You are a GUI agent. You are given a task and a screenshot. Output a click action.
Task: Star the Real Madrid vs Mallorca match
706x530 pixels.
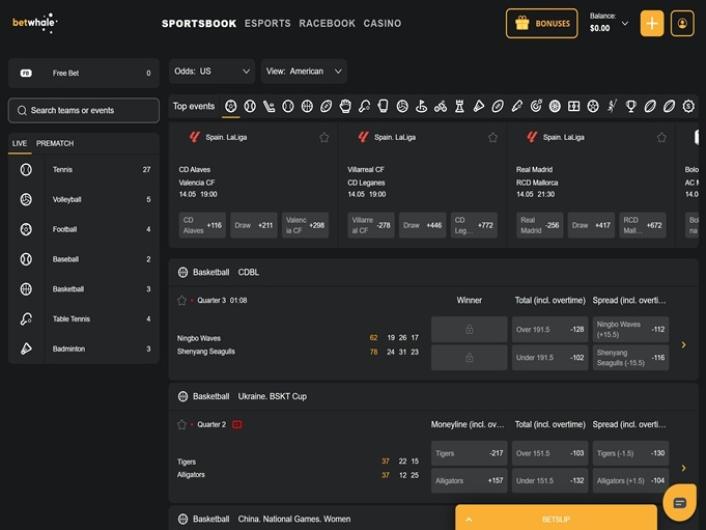click(x=661, y=137)
